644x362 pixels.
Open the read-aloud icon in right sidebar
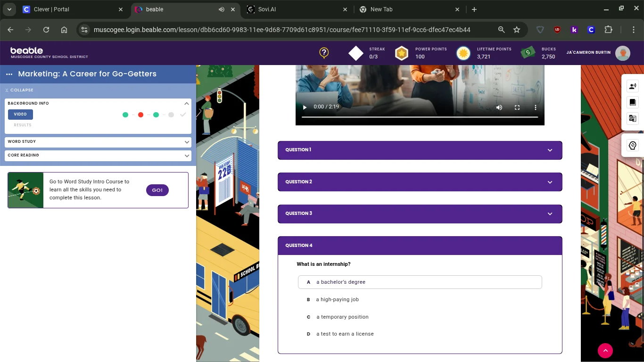(633, 86)
